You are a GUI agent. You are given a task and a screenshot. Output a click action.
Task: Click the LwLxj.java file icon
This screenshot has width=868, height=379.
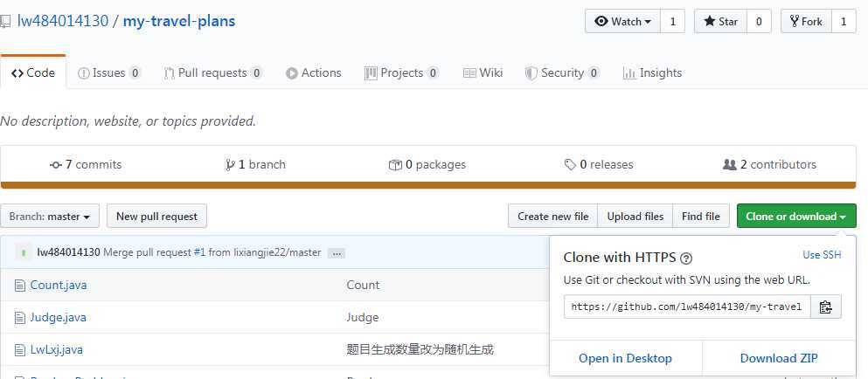20,349
